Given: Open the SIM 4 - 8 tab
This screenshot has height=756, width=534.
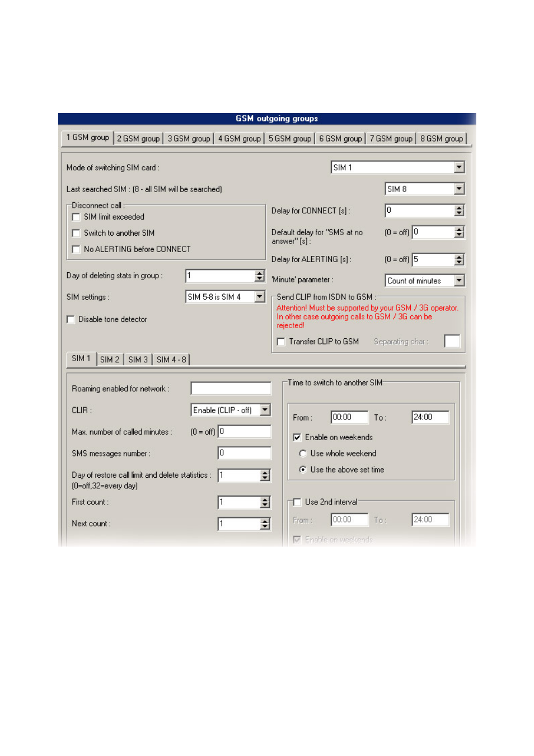Looking at the screenshot, I should (x=171, y=360).
